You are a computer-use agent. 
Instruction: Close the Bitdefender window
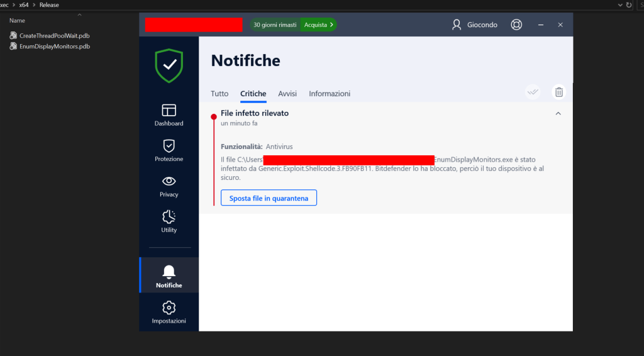coord(560,25)
